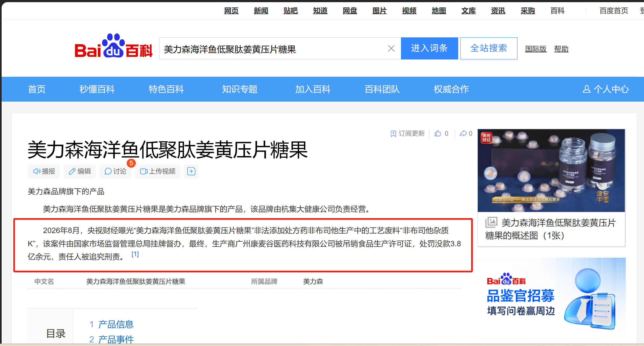Click the [1] reference citation
Screen dimensions: 644x346
(x=135, y=254)
